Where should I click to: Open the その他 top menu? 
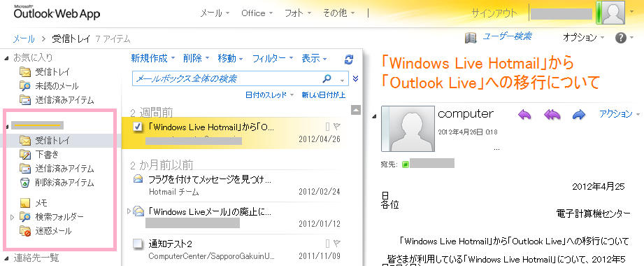point(339,13)
